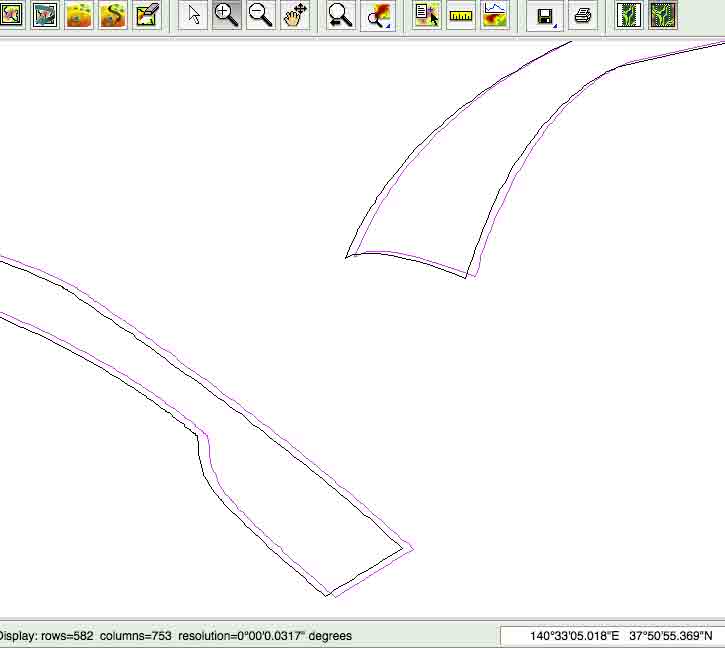
Task: Click the Re-render map icon
Action: click(45, 15)
